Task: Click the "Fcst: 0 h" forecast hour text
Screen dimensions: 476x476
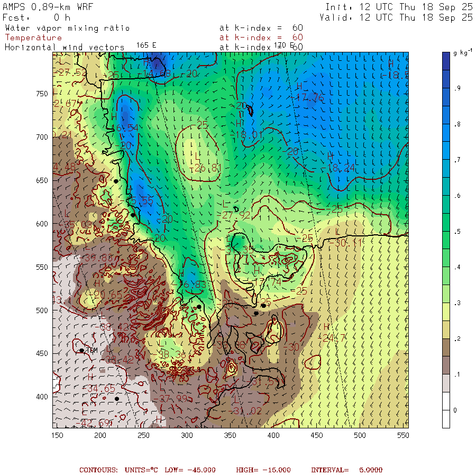Action: 36,17
